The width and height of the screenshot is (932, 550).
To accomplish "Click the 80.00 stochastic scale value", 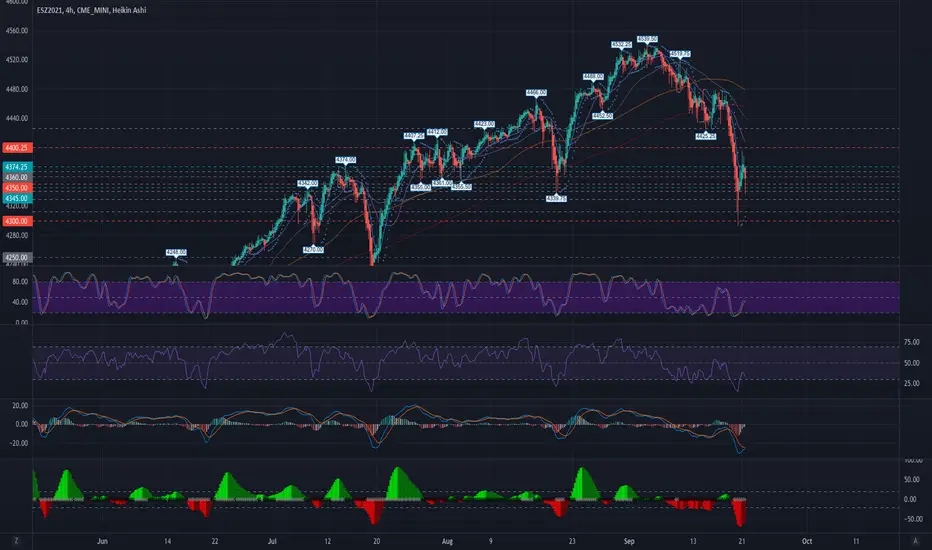I will coord(20,282).
